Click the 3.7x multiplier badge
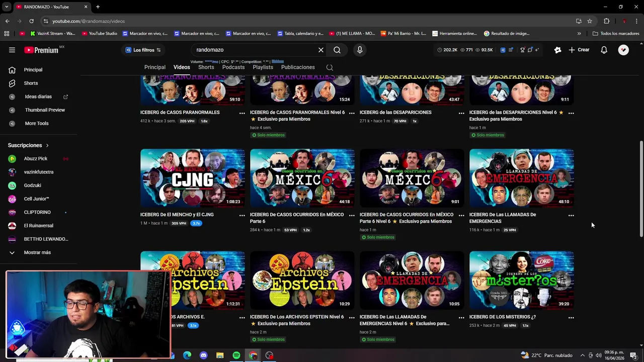 [196, 223]
